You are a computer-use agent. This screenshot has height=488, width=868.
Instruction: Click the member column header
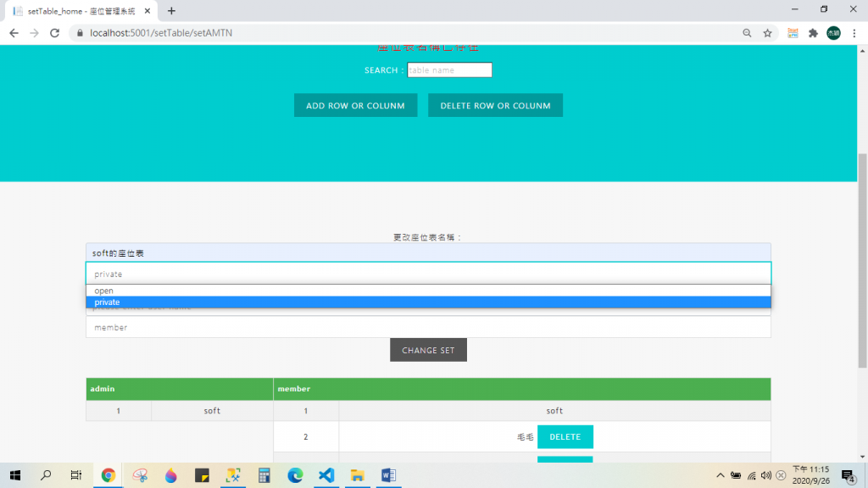522,389
